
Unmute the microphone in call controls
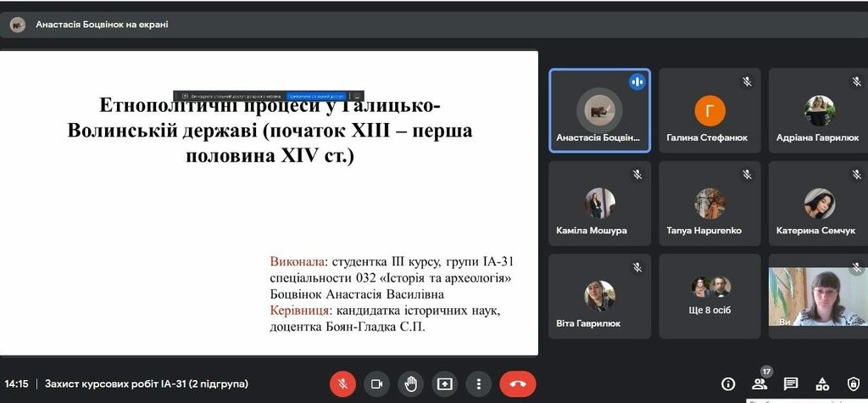coord(342,383)
